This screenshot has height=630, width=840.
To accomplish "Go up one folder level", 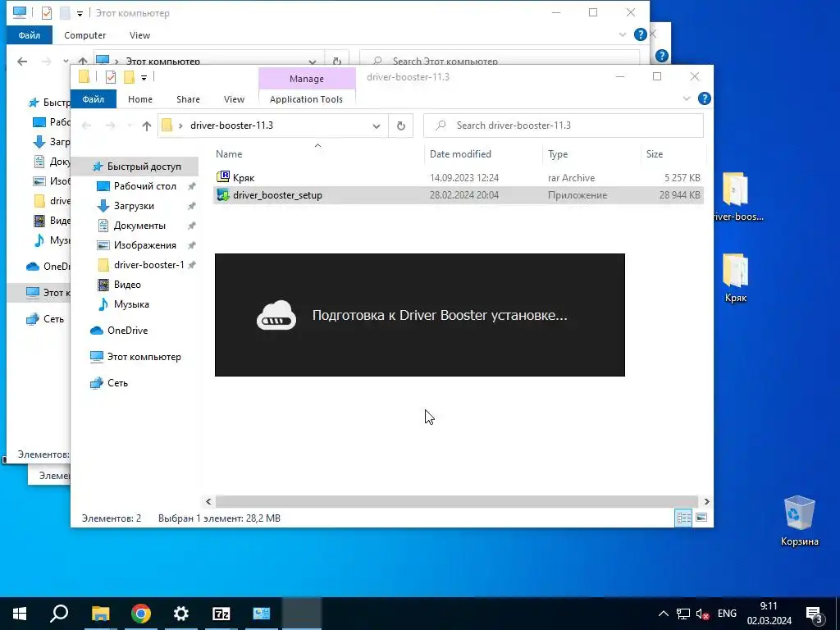I will coord(147,126).
